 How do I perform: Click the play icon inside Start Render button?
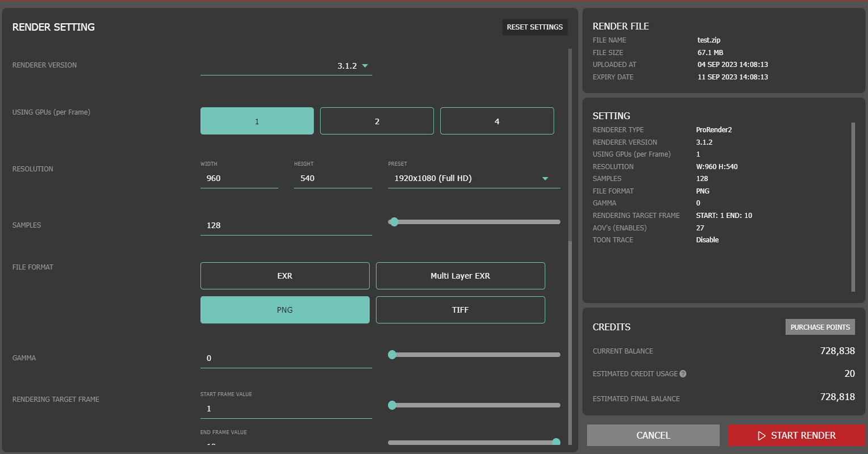tap(761, 435)
